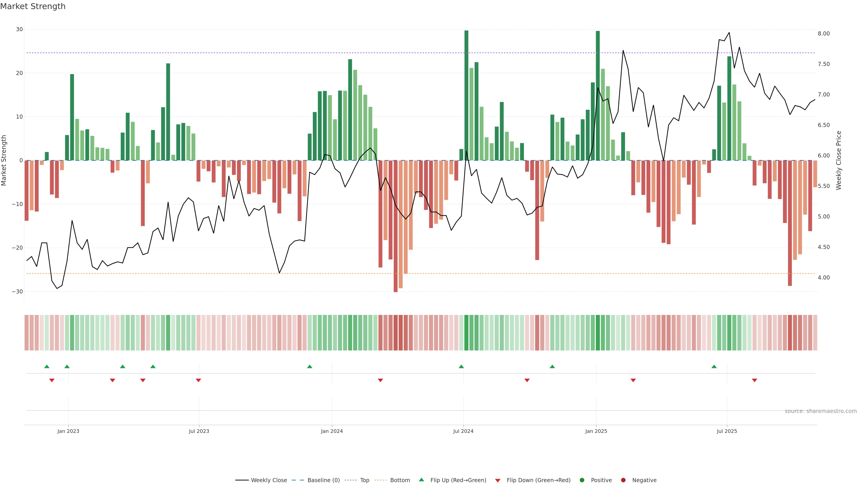Click the Weekly Close Price axis title
Image resolution: width=868 pixels, height=488 pixels.
pyautogui.click(x=839, y=160)
